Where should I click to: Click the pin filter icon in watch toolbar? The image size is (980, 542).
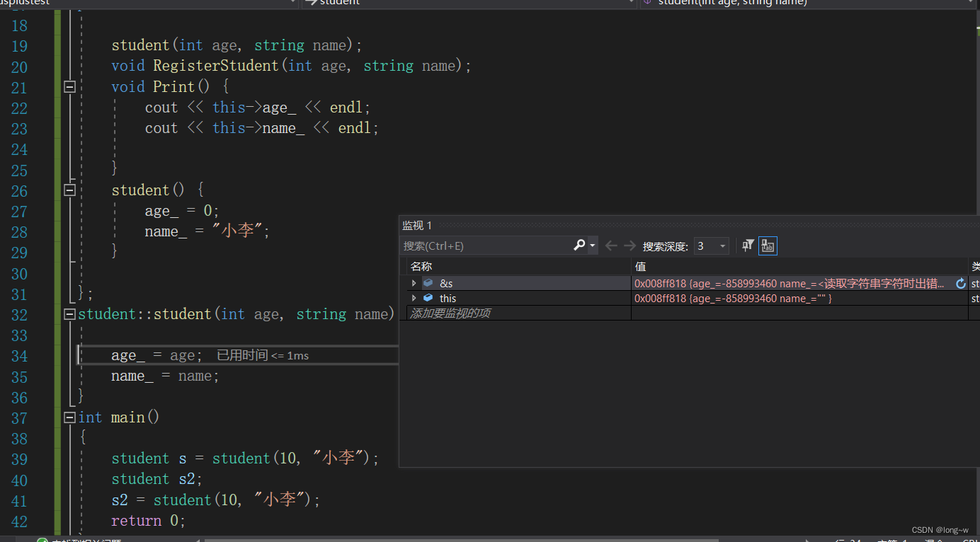click(748, 246)
